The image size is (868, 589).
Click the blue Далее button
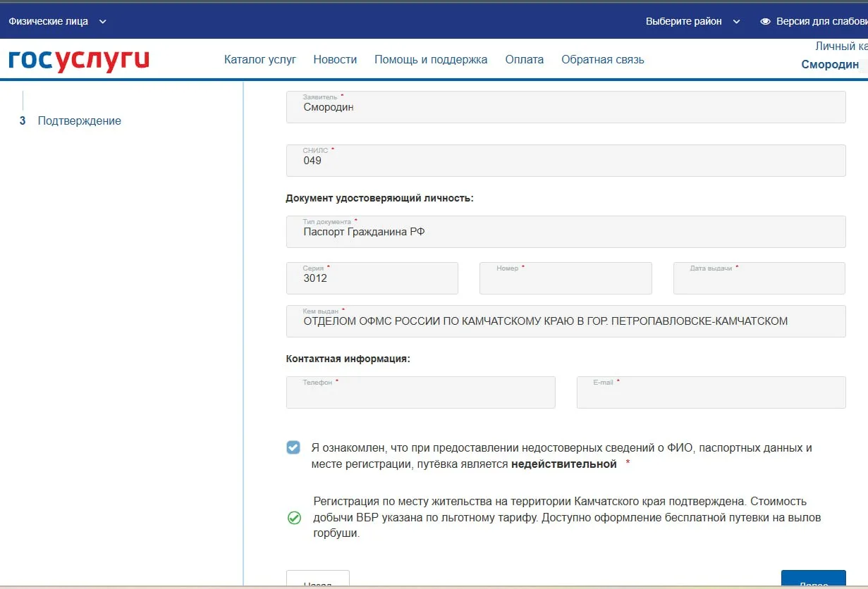[813, 579]
